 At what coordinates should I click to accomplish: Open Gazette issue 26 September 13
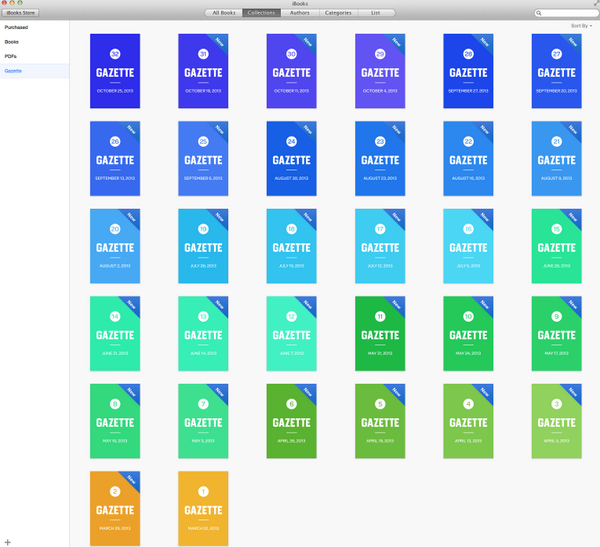pos(115,158)
